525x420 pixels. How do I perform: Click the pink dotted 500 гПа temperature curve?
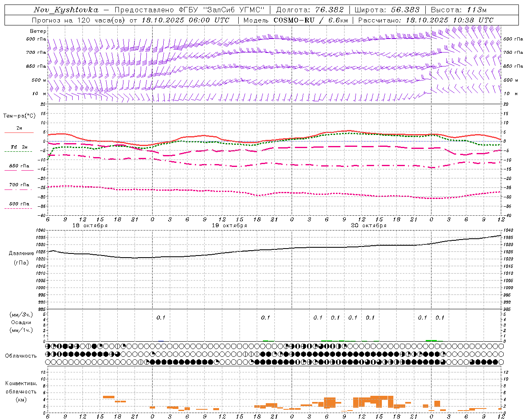275,193
